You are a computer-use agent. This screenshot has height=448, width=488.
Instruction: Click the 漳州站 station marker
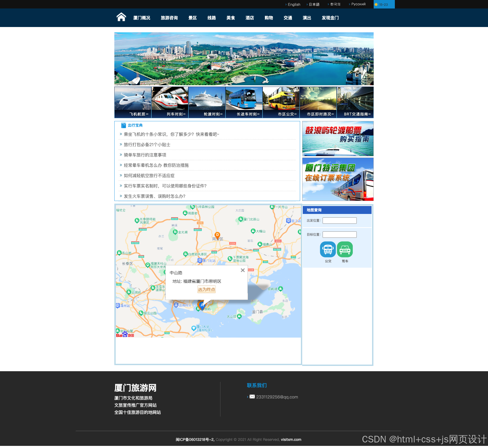[118, 306]
